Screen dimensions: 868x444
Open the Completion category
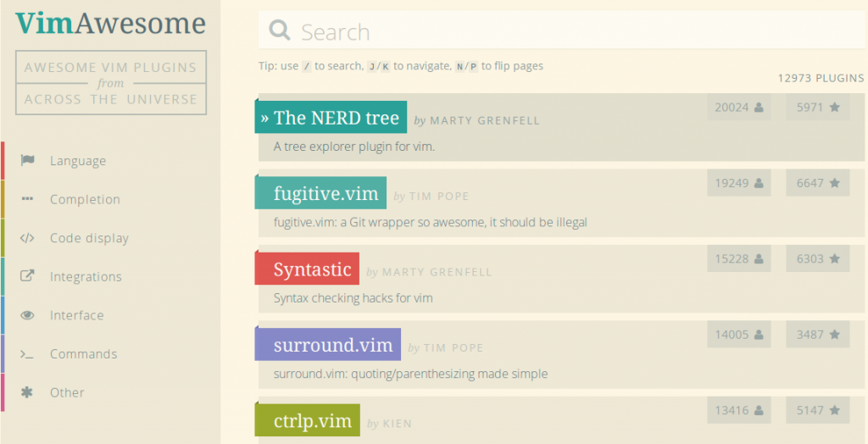pyautogui.click(x=85, y=199)
